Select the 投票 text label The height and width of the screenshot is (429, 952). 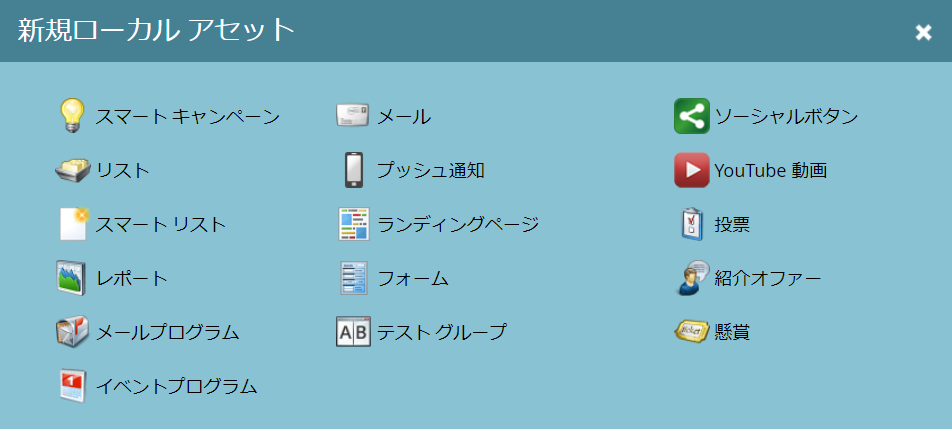pos(732,225)
